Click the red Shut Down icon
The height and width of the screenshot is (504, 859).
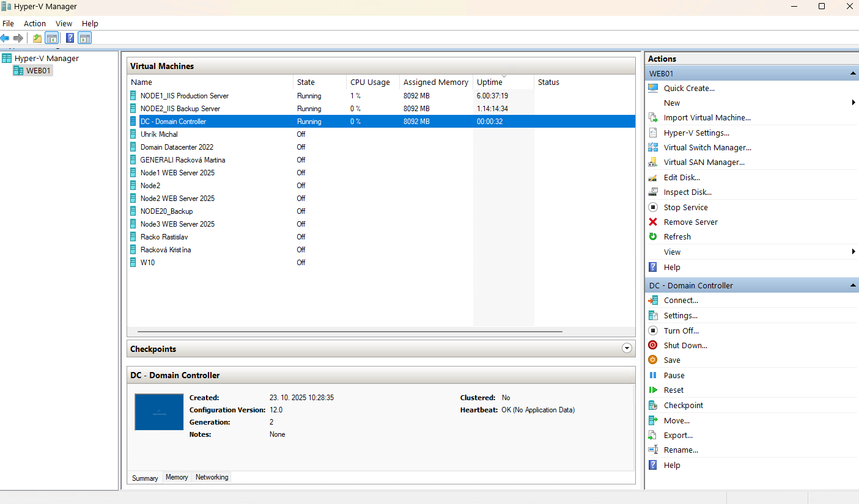[x=653, y=345]
